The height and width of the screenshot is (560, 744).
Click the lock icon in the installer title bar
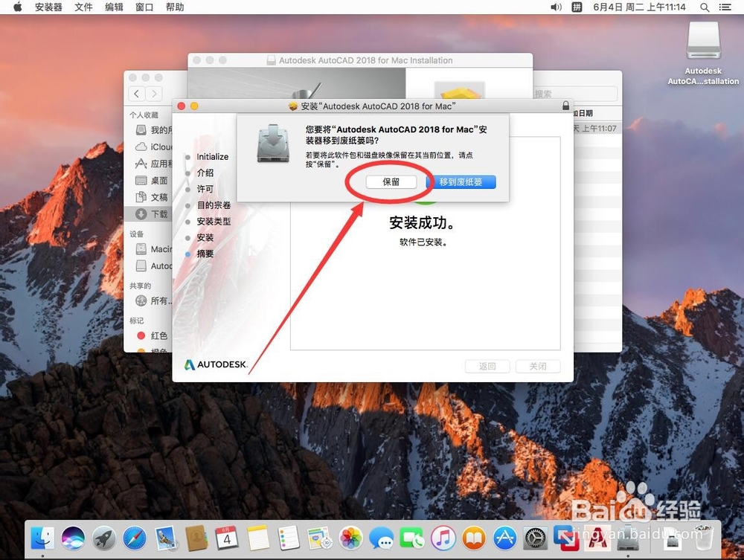[x=565, y=106]
